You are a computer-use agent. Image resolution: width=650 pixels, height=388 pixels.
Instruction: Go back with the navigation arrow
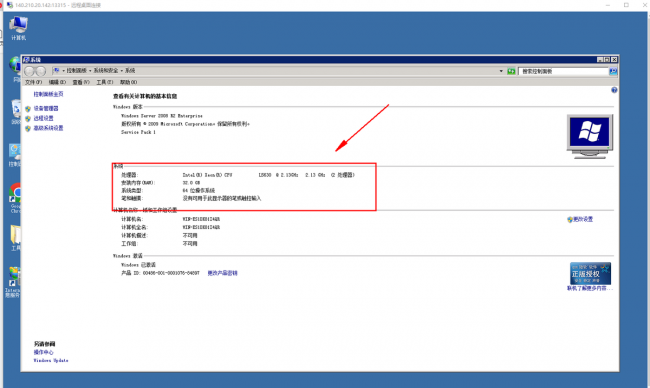(x=29, y=71)
